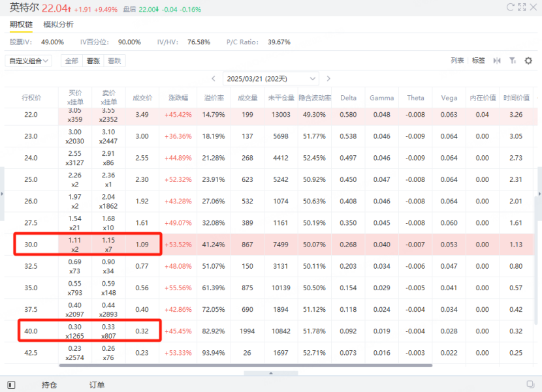Viewport: 542px width, 392px height.
Task: Click the Theta column header
Action: pyautogui.click(x=415, y=98)
